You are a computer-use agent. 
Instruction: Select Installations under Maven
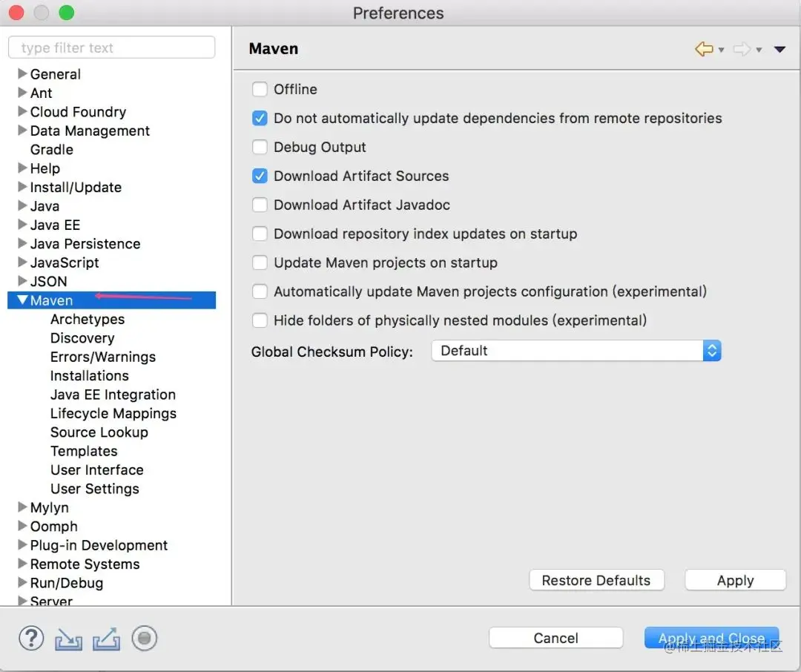tap(90, 376)
